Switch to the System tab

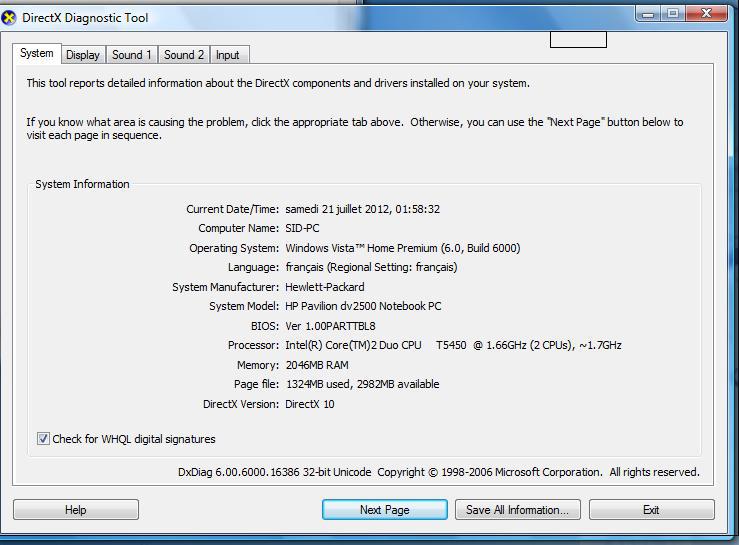(x=37, y=53)
